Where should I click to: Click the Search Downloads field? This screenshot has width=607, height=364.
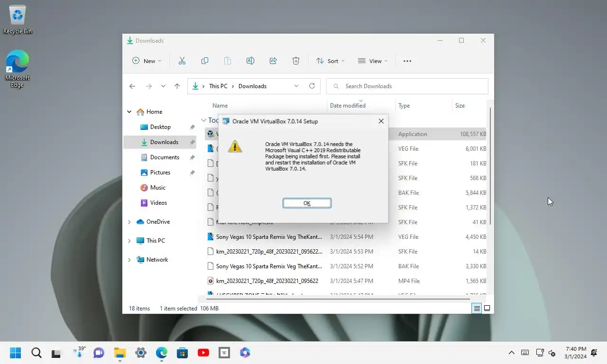click(x=407, y=86)
